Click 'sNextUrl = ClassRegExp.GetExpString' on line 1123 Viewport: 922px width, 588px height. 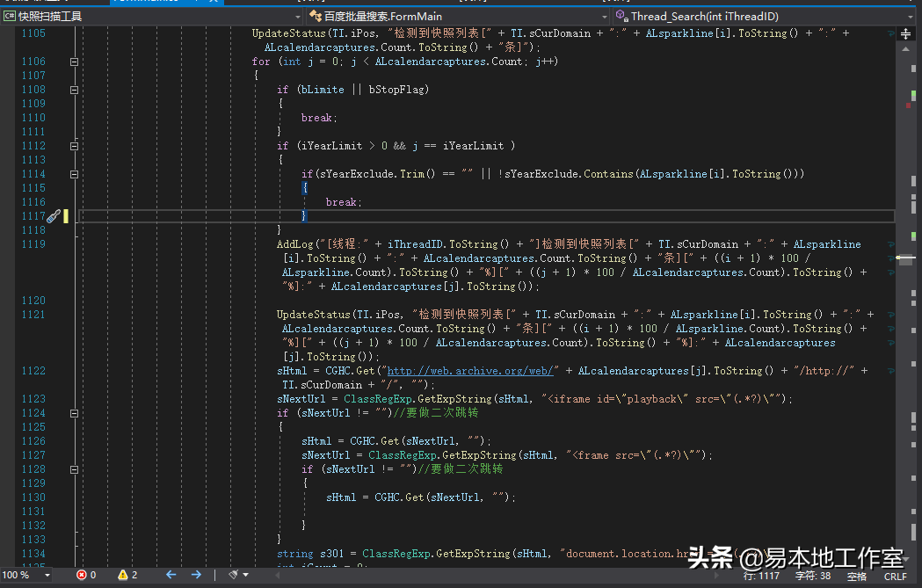(x=386, y=399)
